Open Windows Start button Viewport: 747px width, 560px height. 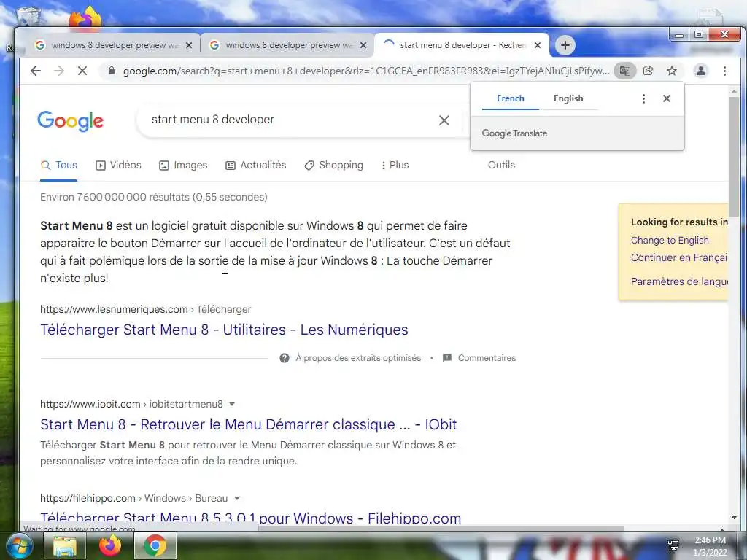point(19,545)
